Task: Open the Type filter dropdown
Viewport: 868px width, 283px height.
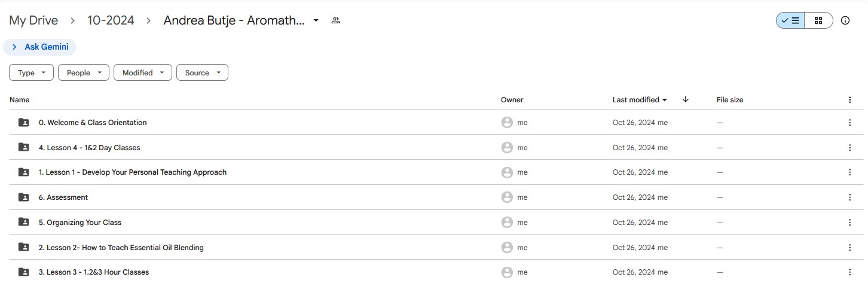Action: (32, 73)
